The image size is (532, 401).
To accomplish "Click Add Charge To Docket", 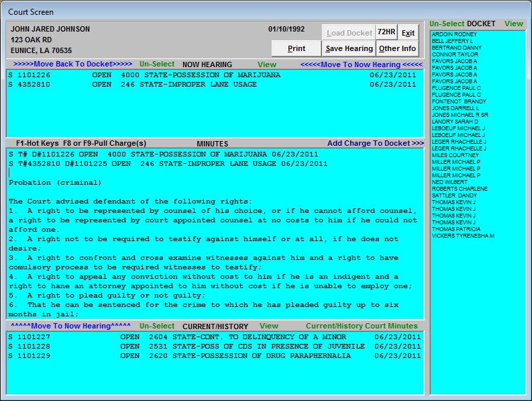I will click(375, 143).
